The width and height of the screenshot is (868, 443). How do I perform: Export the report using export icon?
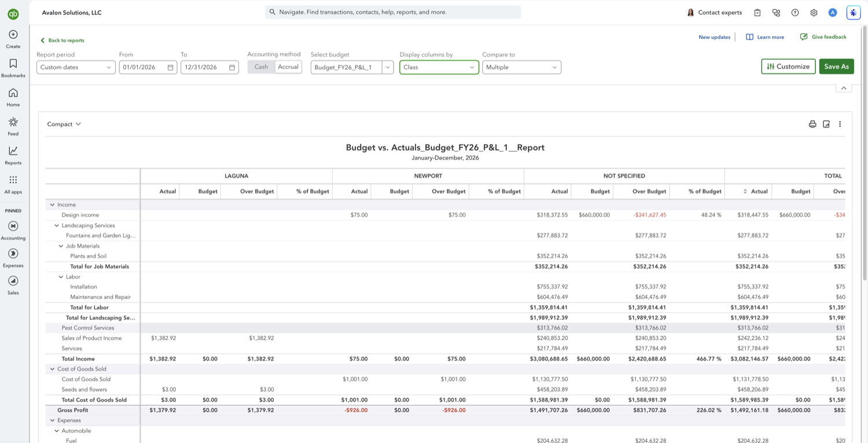pos(826,124)
